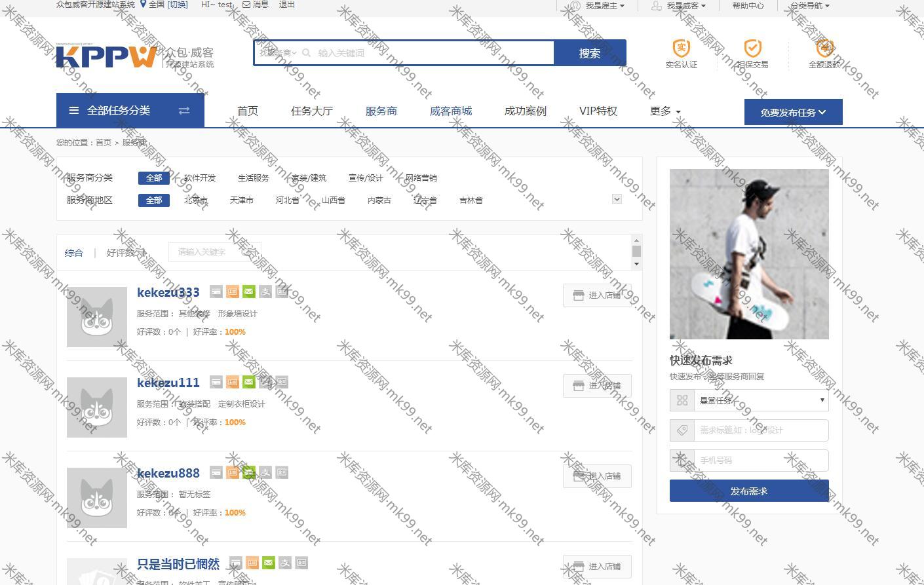Filter region by 吉林省
The width and height of the screenshot is (924, 585).
click(471, 200)
